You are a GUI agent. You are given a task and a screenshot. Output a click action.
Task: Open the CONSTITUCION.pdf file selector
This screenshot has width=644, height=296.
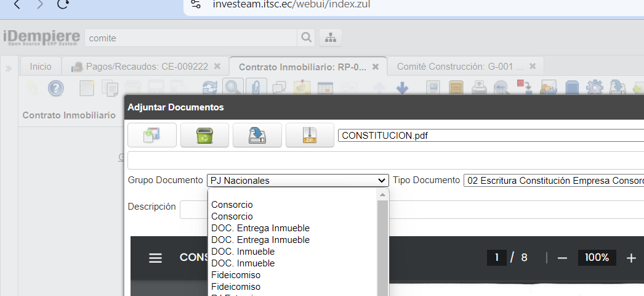(x=490, y=136)
